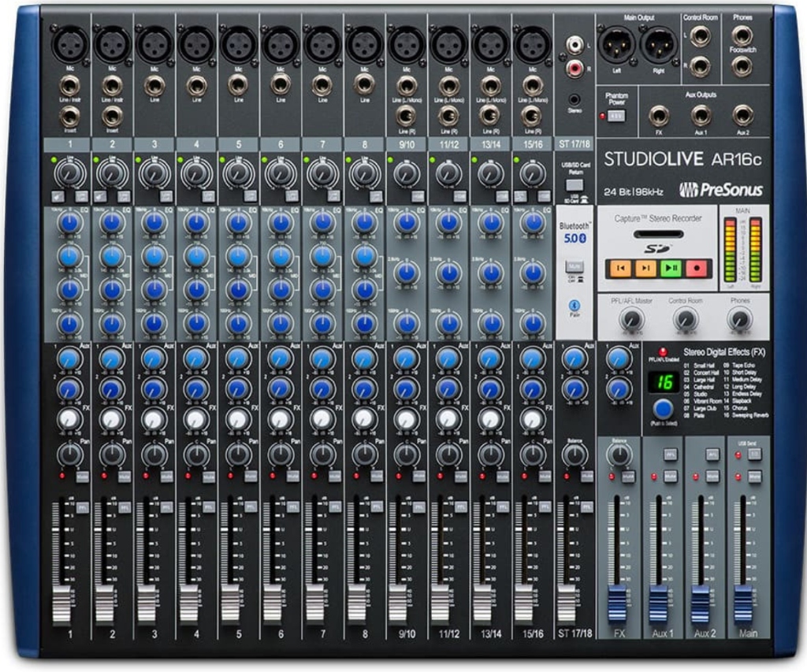Click the ST 17/18 Balance knob
The image size is (807, 672).
coord(575,455)
